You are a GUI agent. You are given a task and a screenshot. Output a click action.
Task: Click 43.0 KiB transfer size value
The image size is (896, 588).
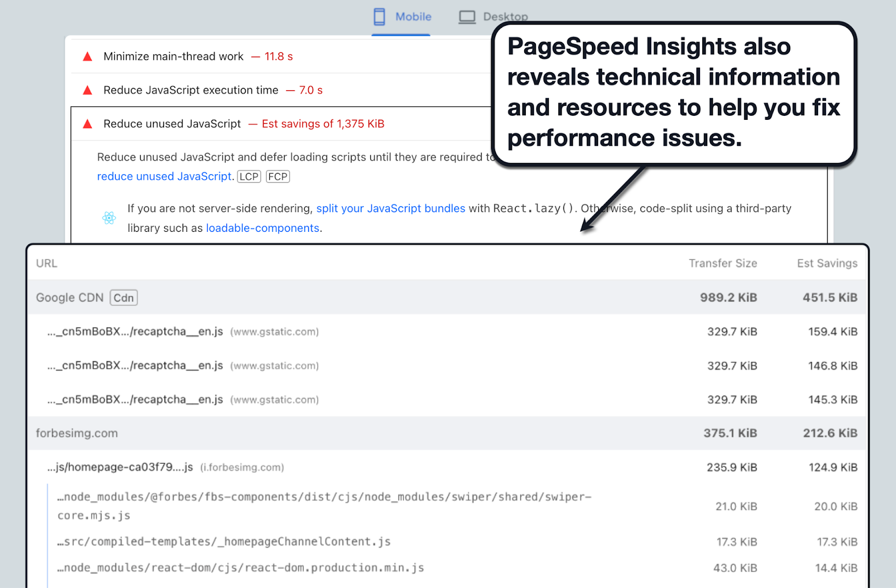(735, 568)
